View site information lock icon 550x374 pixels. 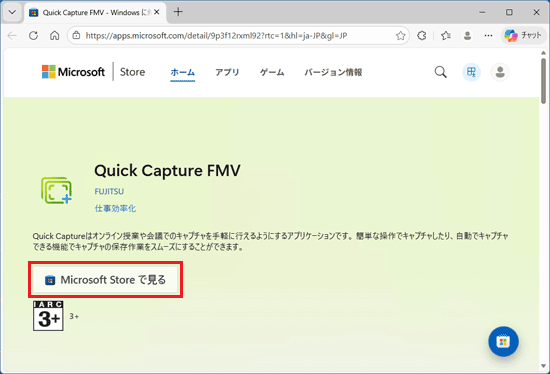(76, 35)
